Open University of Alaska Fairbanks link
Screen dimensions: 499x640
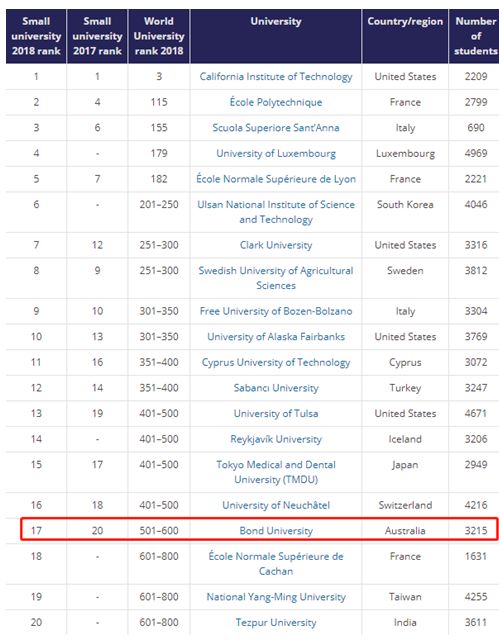276,337
